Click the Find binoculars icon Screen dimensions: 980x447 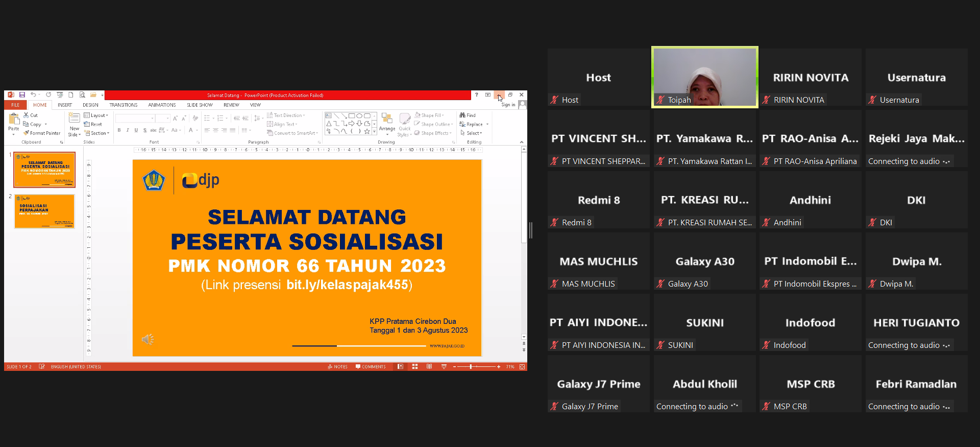[x=462, y=115]
